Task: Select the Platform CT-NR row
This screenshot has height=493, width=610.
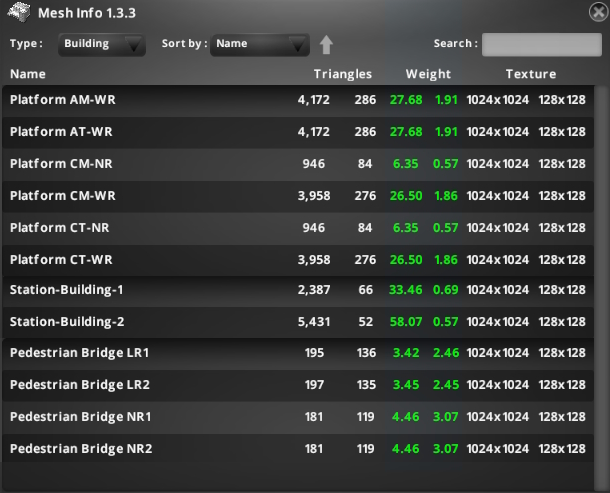Action: (x=298, y=228)
